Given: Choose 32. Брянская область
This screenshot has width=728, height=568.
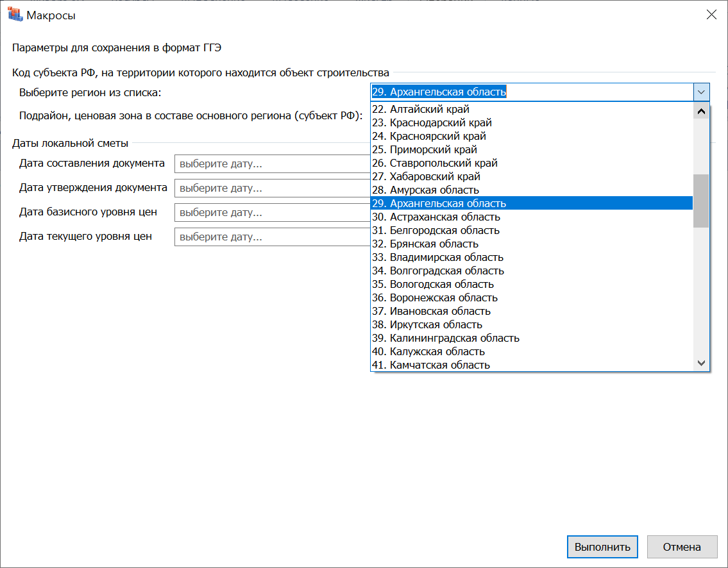Looking at the screenshot, I should pyautogui.click(x=434, y=244).
